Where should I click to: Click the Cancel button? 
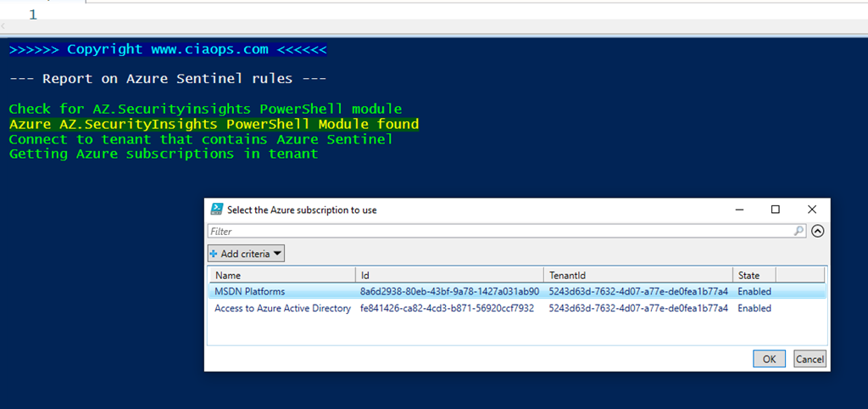tap(810, 359)
